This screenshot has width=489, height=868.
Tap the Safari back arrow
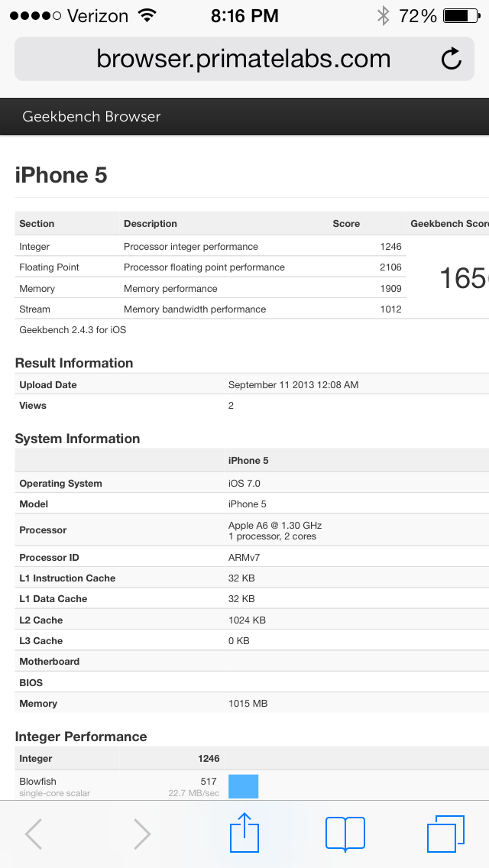point(34,834)
